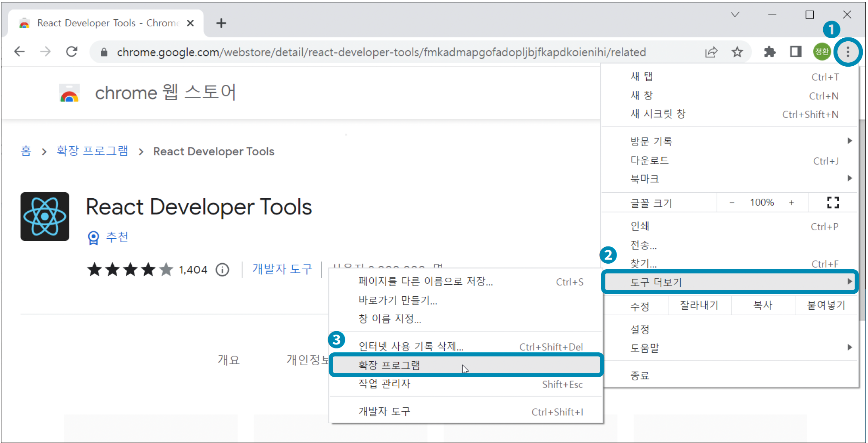Click the share page icon

pos(711,52)
